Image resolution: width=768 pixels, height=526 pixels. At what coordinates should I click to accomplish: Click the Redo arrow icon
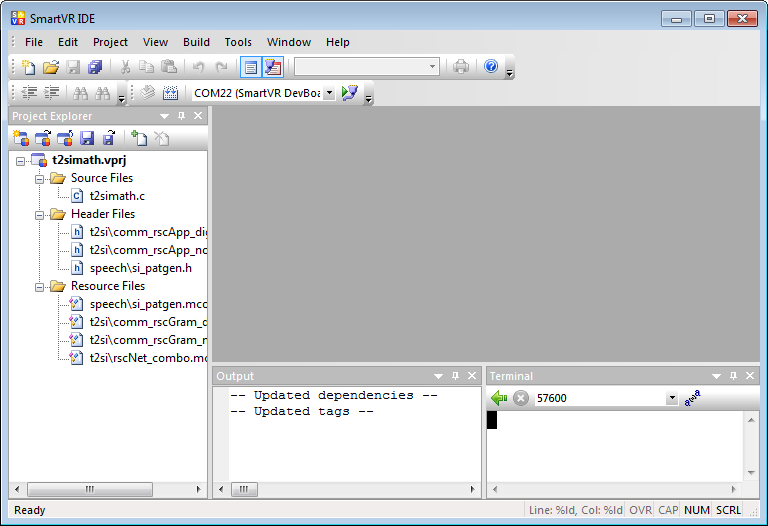221,67
